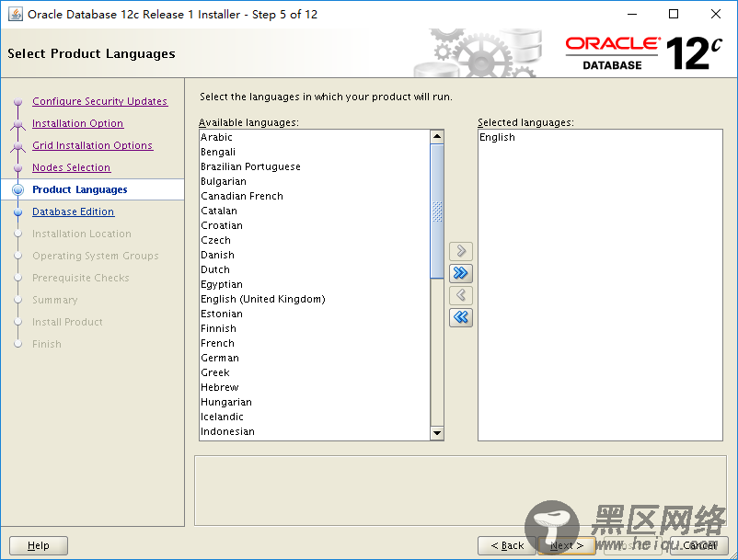The height and width of the screenshot is (560, 738).
Task: Click the Database Edition step bullet icon
Action: click(x=17, y=212)
